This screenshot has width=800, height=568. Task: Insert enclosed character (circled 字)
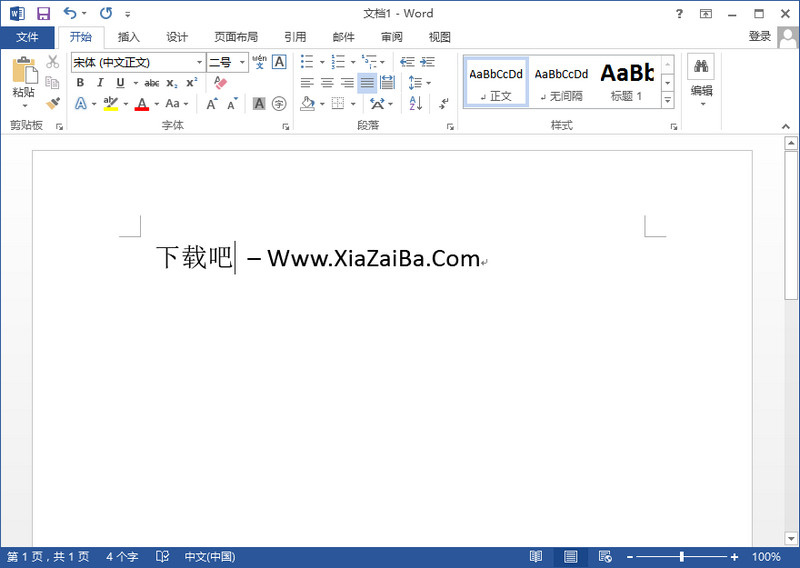coord(279,104)
